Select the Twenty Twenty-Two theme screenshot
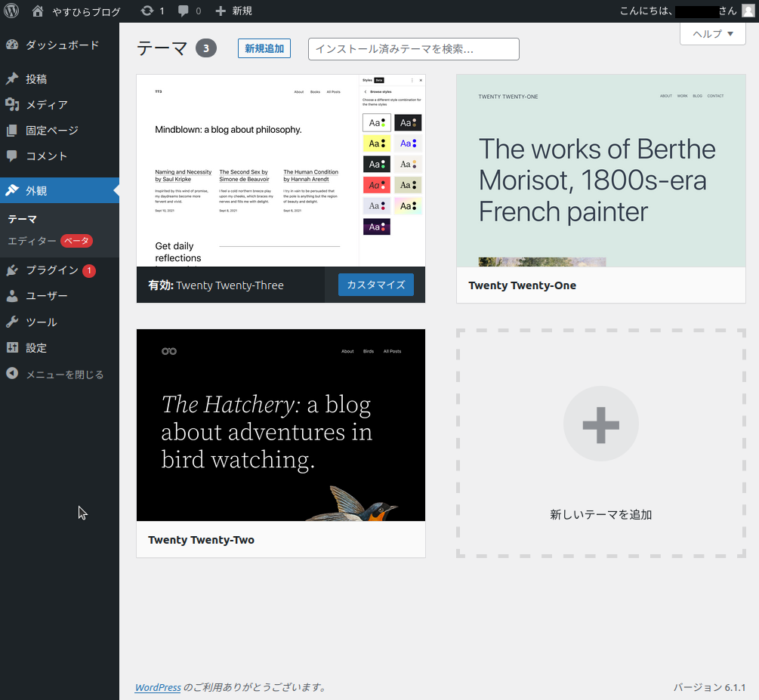This screenshot has width=759, height=700. [x=281, y=425]
